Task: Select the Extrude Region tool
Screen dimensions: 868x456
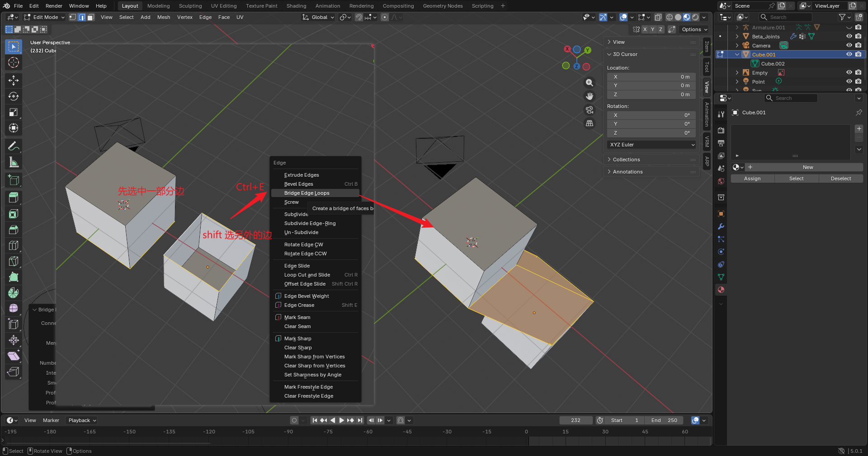Action: pyautogui.click(x=14, y=197)
